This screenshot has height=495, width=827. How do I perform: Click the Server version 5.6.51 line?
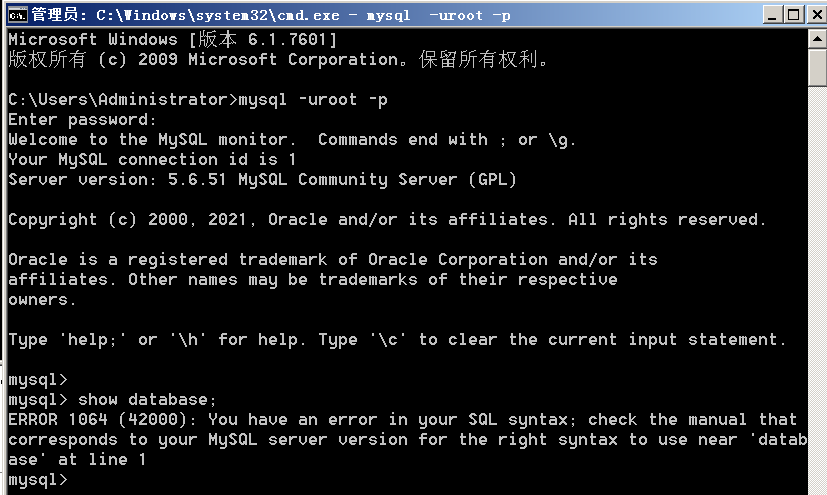(x=262, y=180)
